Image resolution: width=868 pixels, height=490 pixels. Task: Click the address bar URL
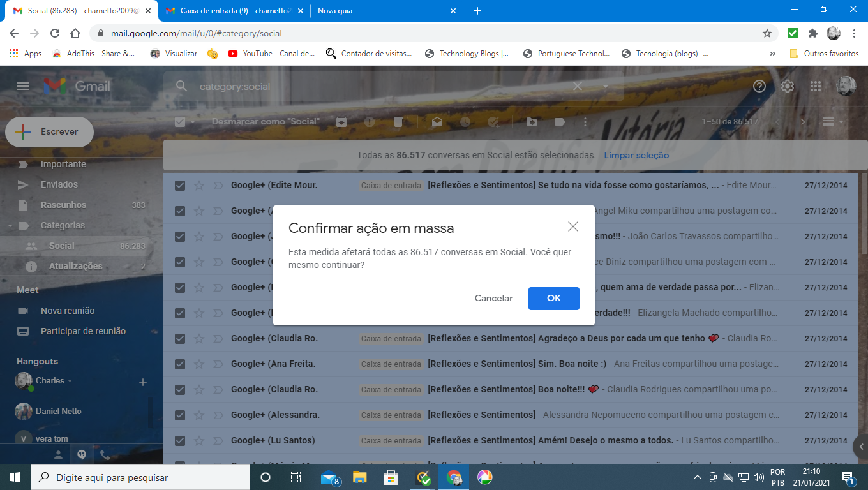197,33
